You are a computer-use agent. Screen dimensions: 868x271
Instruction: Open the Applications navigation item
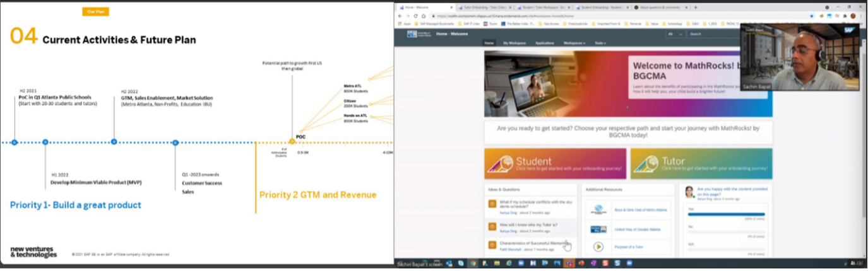tap(544, 43)
